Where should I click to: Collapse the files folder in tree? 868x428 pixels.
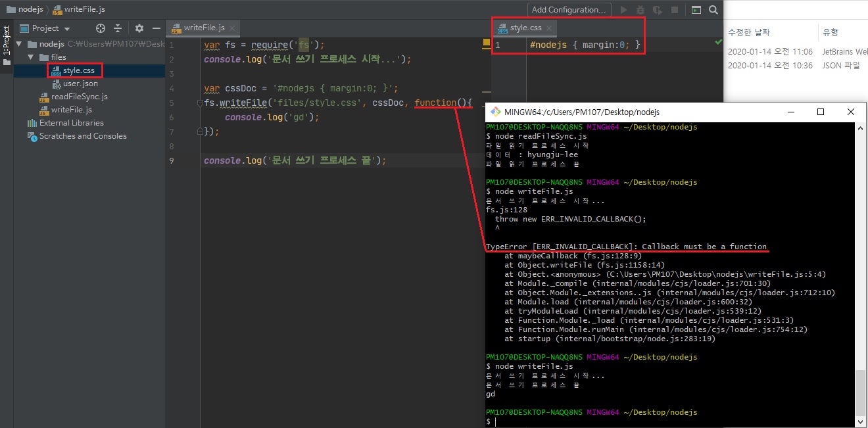(30, 57)
